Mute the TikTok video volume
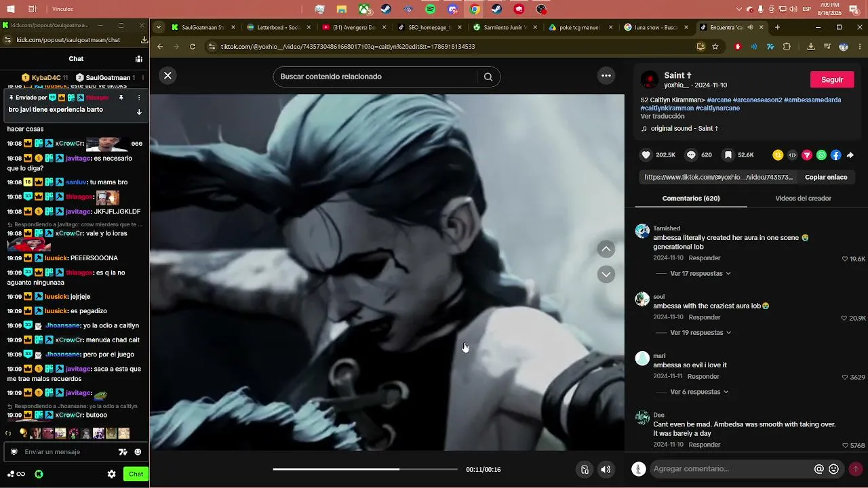Viewport: 868px width, 488px height. coord(606,469)
